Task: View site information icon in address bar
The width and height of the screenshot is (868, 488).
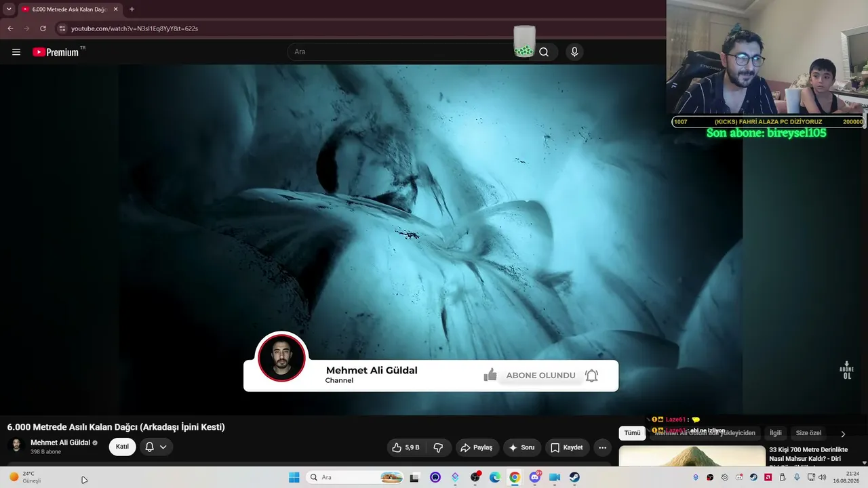Action: [x=62, y=28]
